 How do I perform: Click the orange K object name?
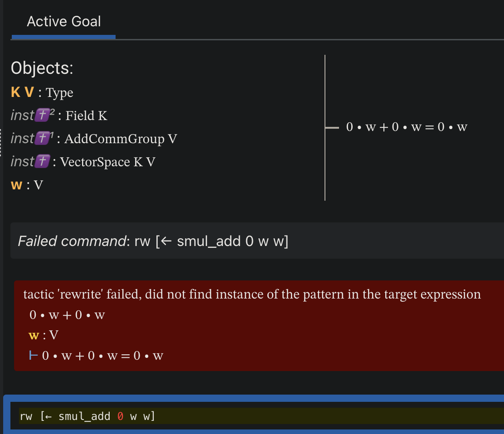[x=15, y=92]
